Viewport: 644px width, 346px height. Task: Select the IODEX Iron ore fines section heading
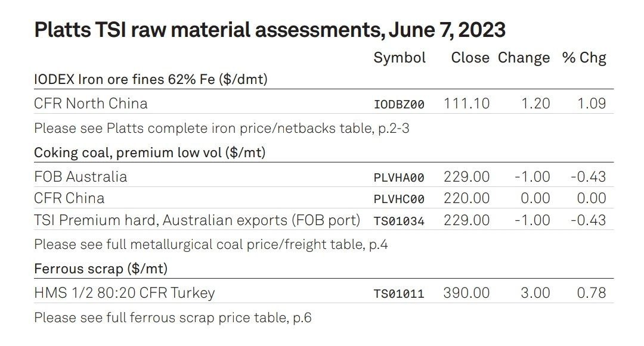pyautogui.click(x=151, y=79)
